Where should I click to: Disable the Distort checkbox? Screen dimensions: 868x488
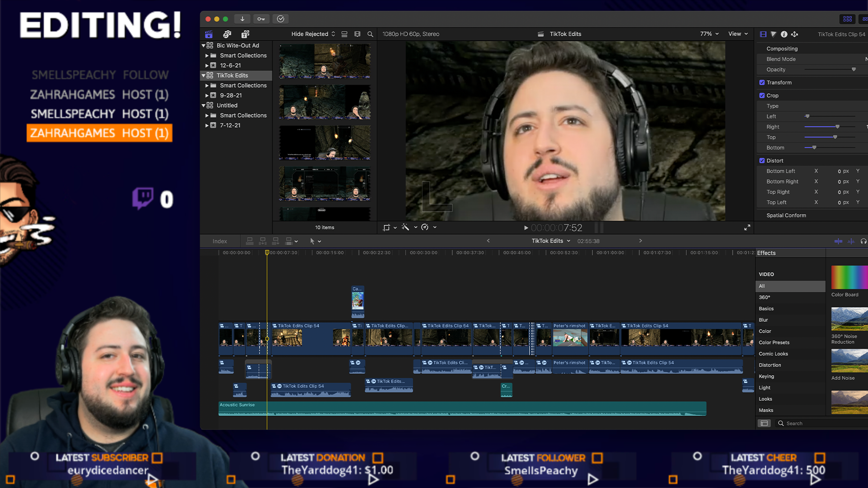pos(762,160)
